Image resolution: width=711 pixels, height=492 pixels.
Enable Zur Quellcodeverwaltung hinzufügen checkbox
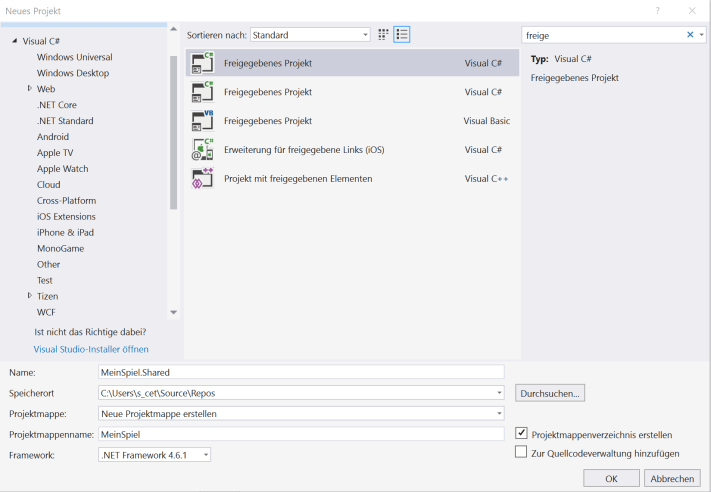coord(521,452)
